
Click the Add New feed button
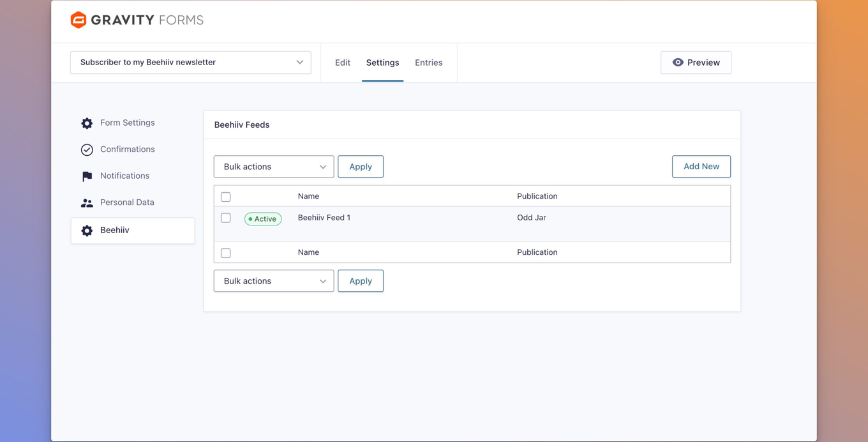701,167
